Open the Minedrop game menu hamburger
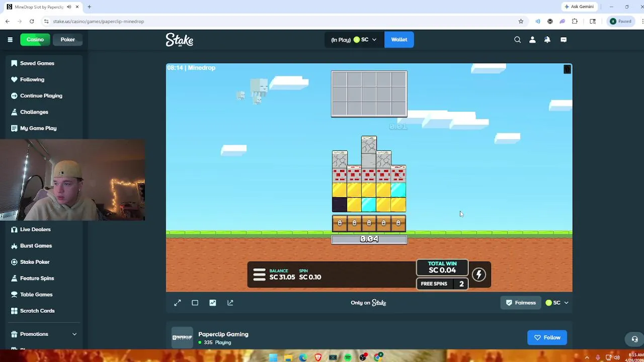Viewport: 644px width, 362px height. 259,275
